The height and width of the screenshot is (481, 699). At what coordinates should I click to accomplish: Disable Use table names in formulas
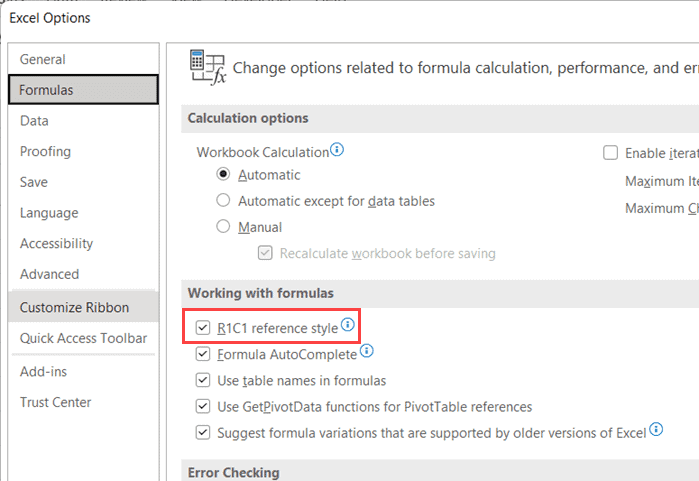coord(204,380)
